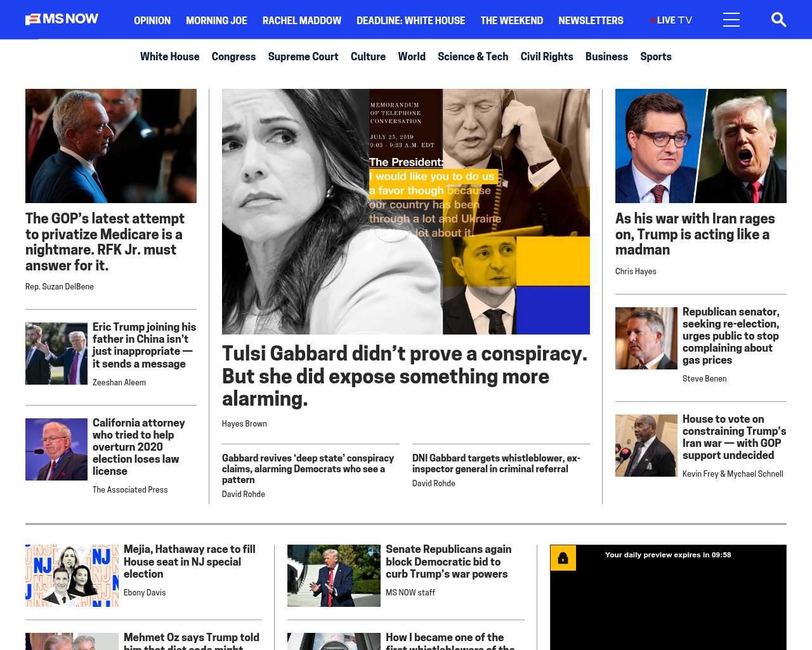Click the NJ special election thumbnail

click(x=72, y=576)
